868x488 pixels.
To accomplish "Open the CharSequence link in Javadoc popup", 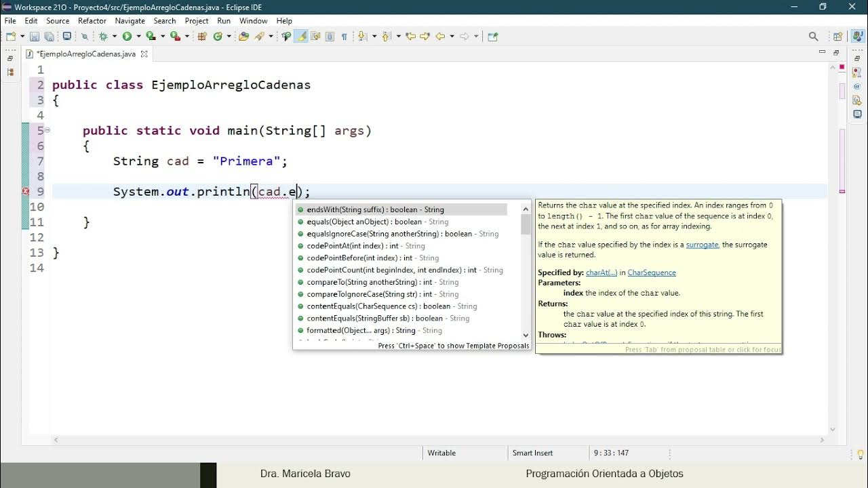I will tap(652, 272).
